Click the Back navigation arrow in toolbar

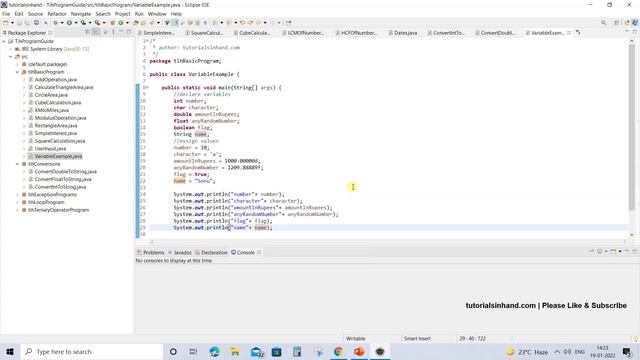point(258,23)
